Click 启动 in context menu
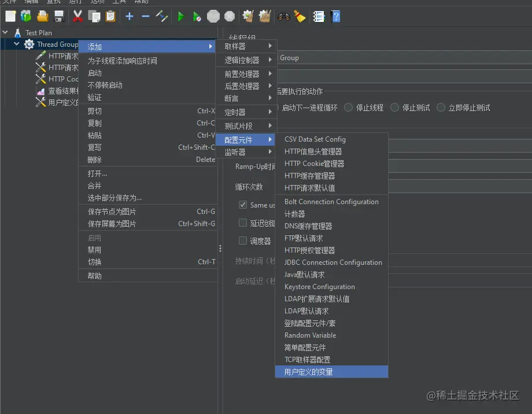Viewport: 532px width, 414px height. pyautogui.click(x=148, y=73)
